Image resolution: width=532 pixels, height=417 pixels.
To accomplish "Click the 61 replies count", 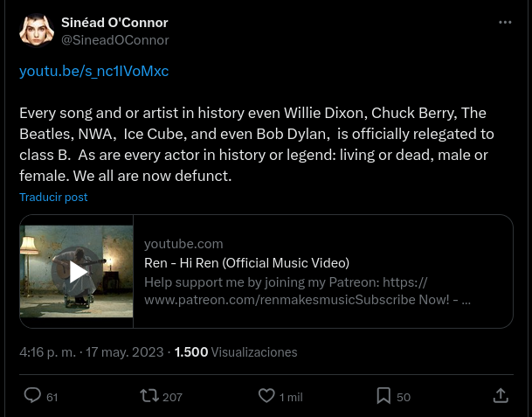I will click(52, 397).
